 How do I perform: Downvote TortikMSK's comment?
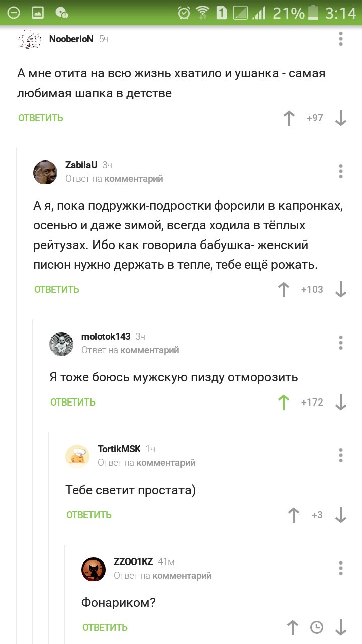pyautogui.click(x=341, y=515)
